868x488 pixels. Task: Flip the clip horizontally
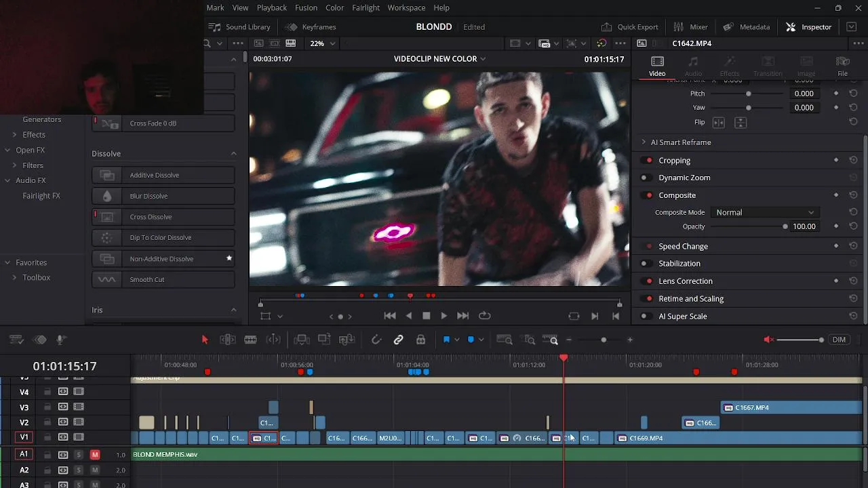pyautogui.click(x=719, y=123)
